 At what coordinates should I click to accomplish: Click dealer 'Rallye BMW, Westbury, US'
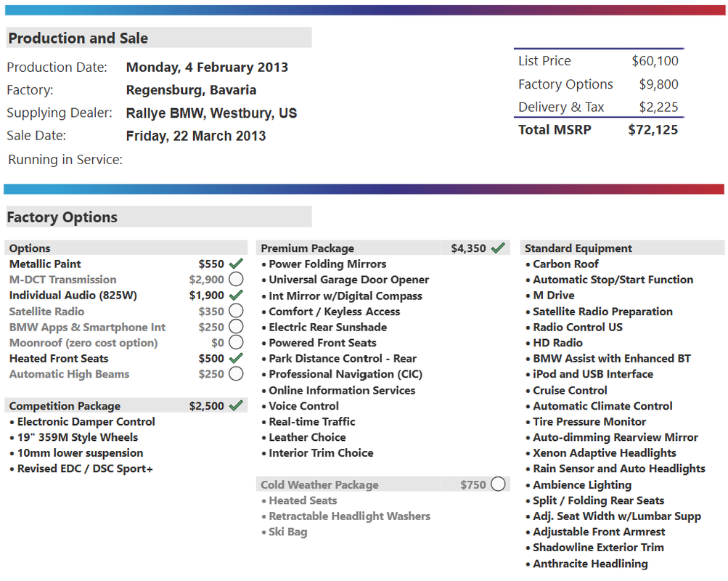coord(212,113)
